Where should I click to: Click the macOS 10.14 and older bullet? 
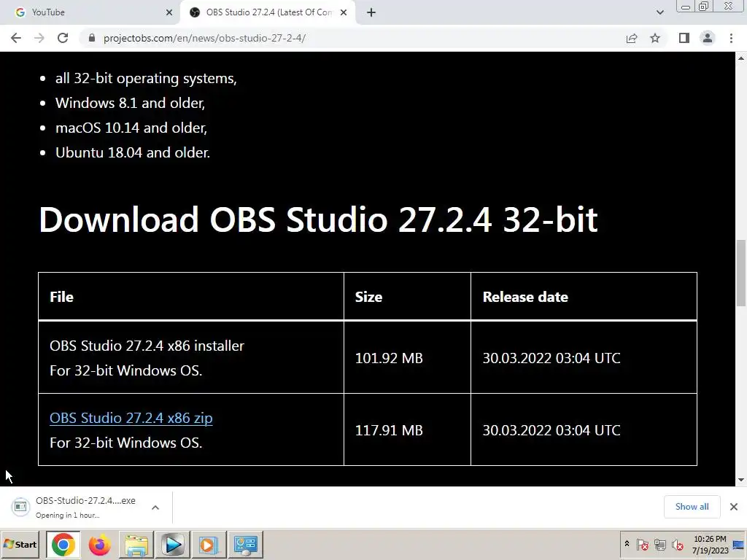point(131,128)
